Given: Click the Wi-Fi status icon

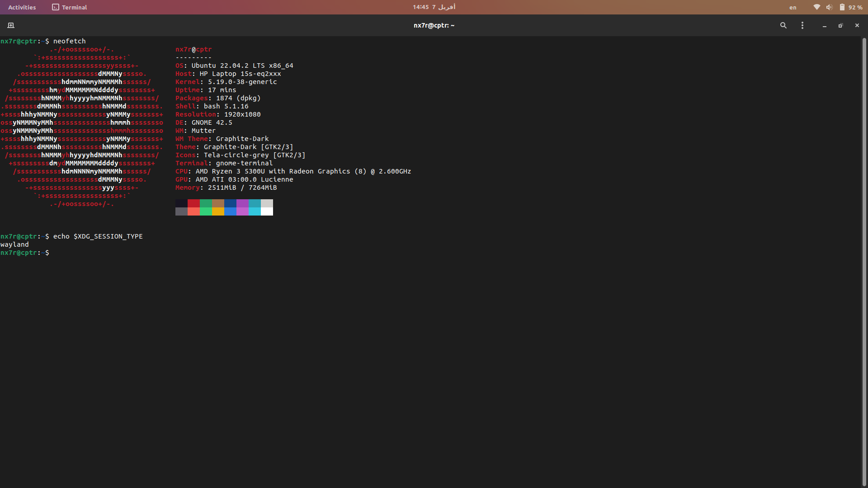Looking at the screenshot, I should pyautogui.click(x=816, y=7).
